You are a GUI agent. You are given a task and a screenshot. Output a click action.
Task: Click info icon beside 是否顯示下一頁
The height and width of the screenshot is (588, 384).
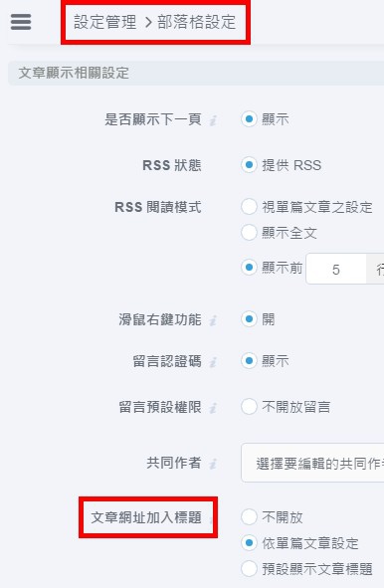click(213, 120)
